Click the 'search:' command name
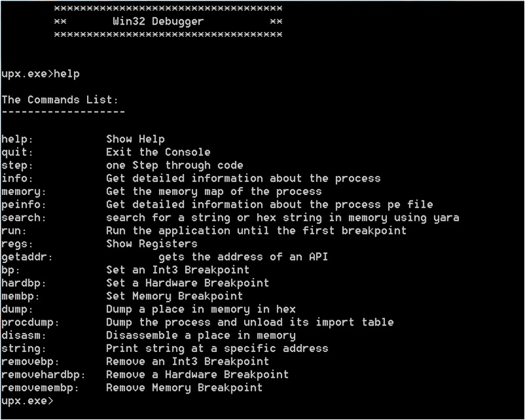The image size is (525, 420). click(x=23, y=217)
